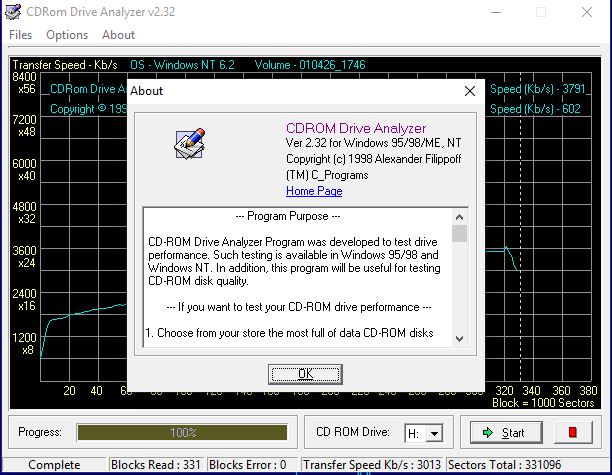Click the About text scrollbar thumb
Screen dimensions: 612x475
point(459,234)
